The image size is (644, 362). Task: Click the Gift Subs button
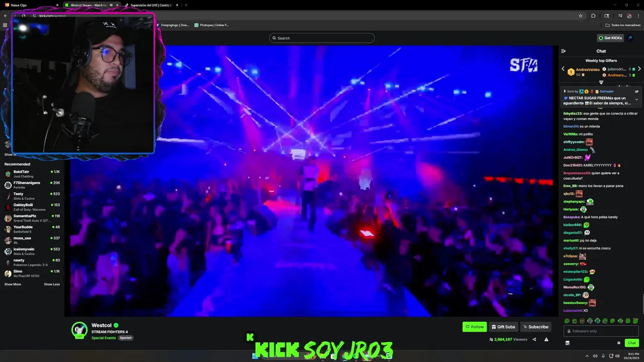coord(503,327)
